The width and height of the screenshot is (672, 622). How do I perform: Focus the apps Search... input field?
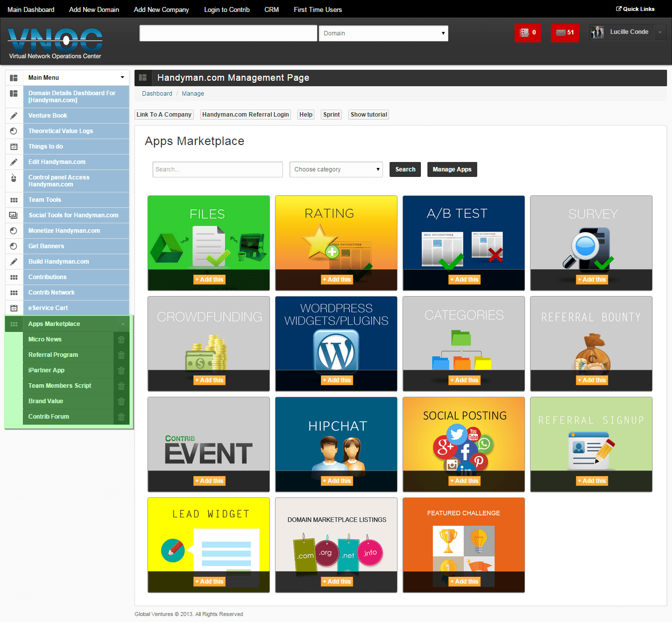[x=218, y=169]
